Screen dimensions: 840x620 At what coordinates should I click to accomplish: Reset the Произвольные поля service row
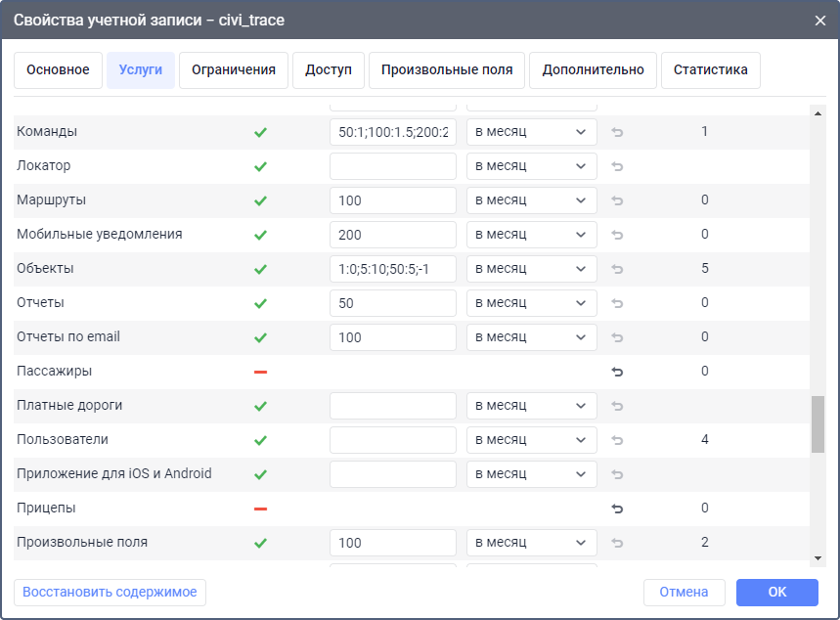(617, 543)
